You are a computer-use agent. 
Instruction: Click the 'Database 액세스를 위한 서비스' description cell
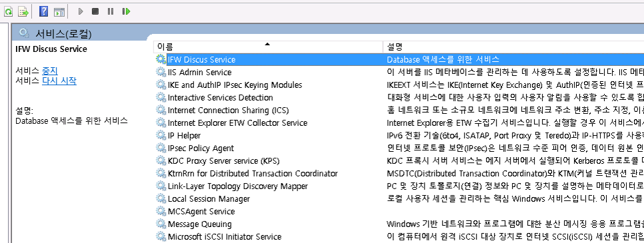[x=443, y=59]
